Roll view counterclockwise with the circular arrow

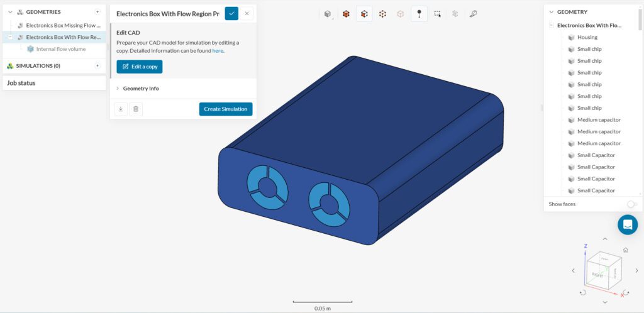(x=582, y=292)
